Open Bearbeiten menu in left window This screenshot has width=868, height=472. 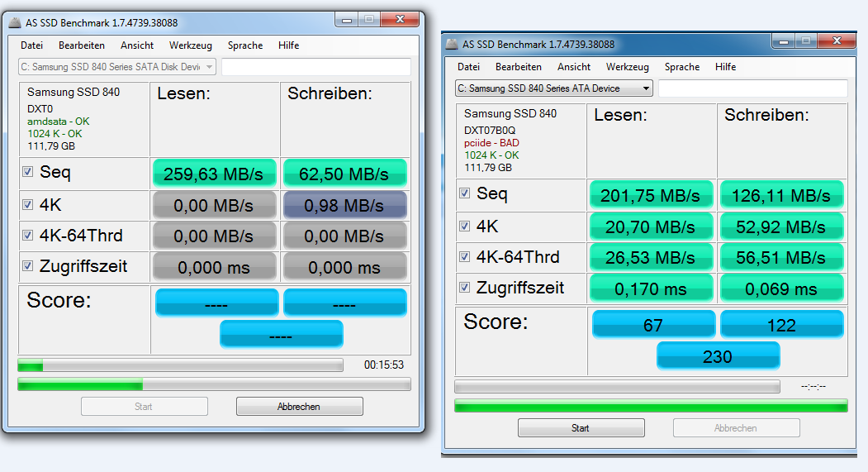[x=82, y=45]
